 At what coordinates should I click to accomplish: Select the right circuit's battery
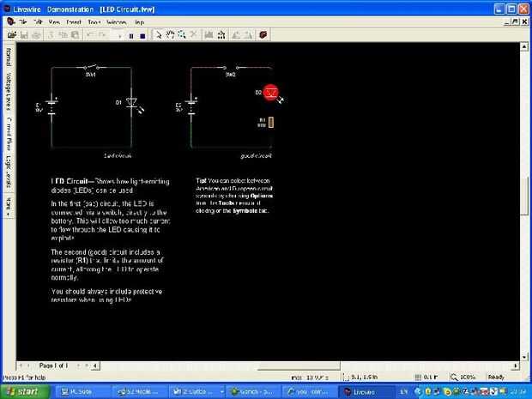[x=191, y=107]
